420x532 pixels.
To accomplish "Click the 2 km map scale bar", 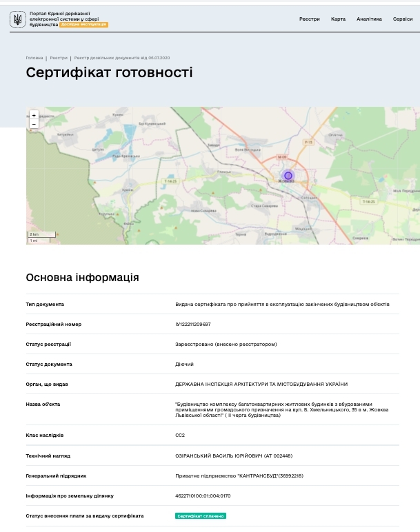I will click(41, 234).
